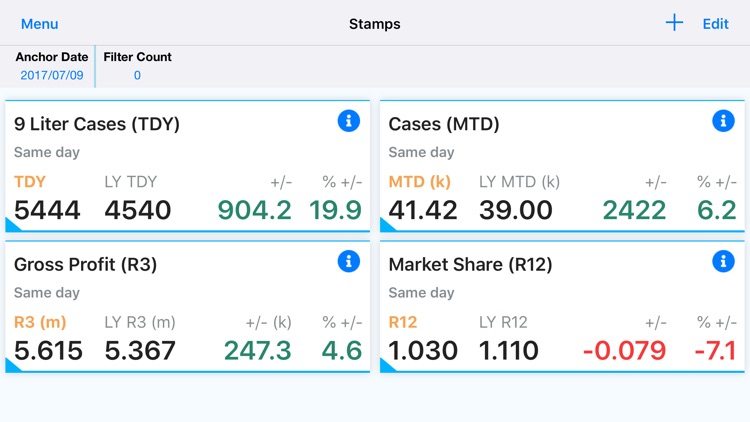Screen dimensions: 750x422
Task: Tap the plus icon to add a stamp
Action: 674,22
